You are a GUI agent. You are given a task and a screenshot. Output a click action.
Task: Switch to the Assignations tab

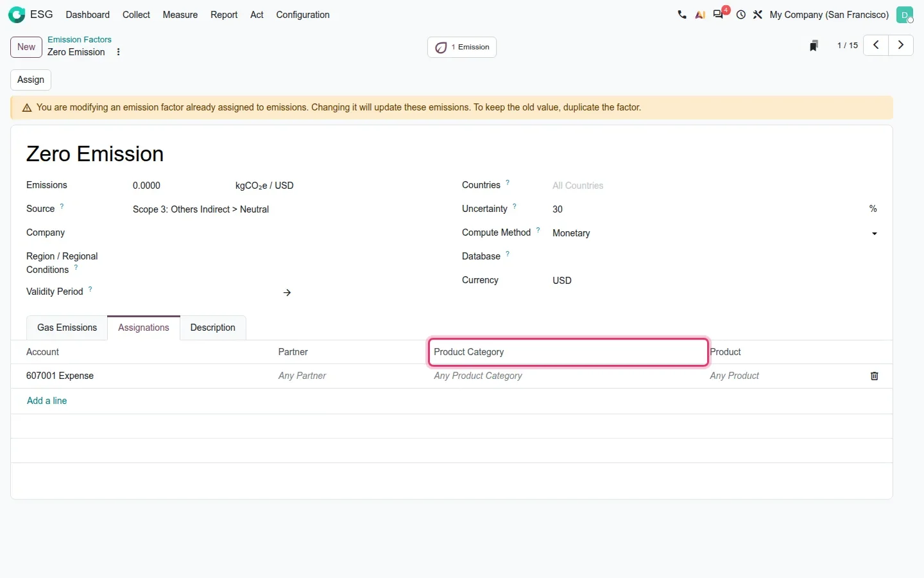(x=144, y=328)
